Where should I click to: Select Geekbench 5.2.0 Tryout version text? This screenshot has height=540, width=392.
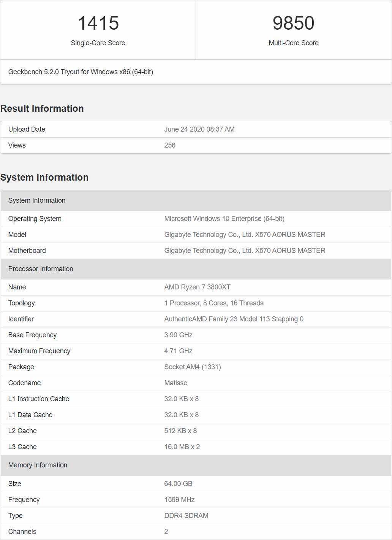[81, 72]
